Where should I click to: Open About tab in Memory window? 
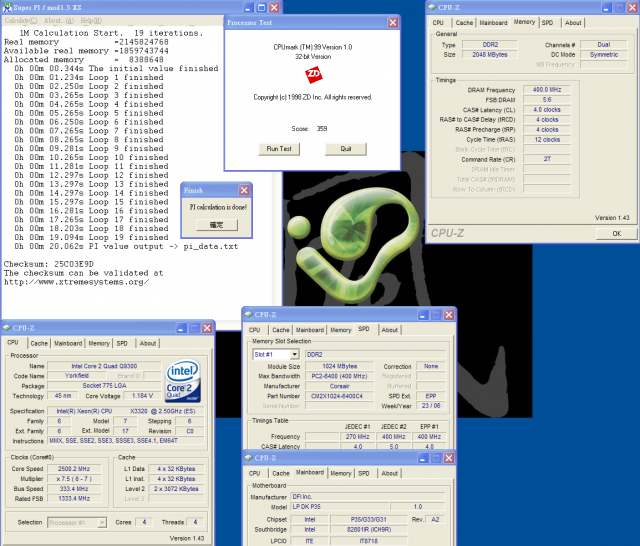pyautogui.click(x=573, y=23)
